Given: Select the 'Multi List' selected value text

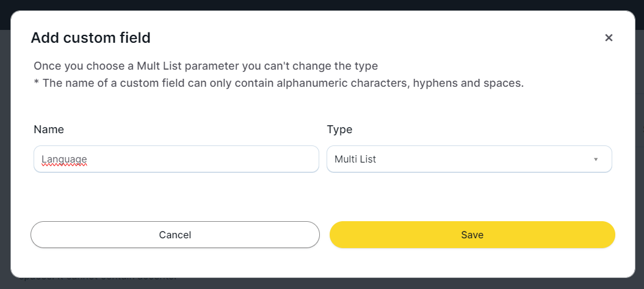Looking at the screenshot, I should (355, 159).
